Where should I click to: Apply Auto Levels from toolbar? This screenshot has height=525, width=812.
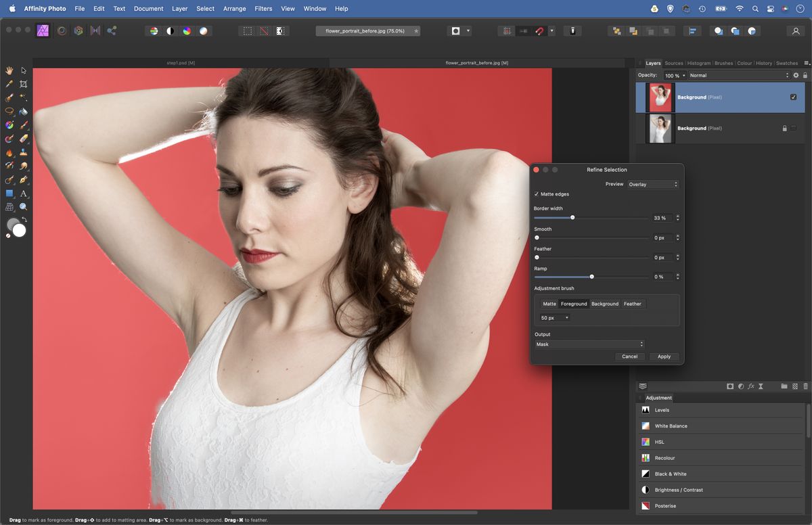coord(154,30)
